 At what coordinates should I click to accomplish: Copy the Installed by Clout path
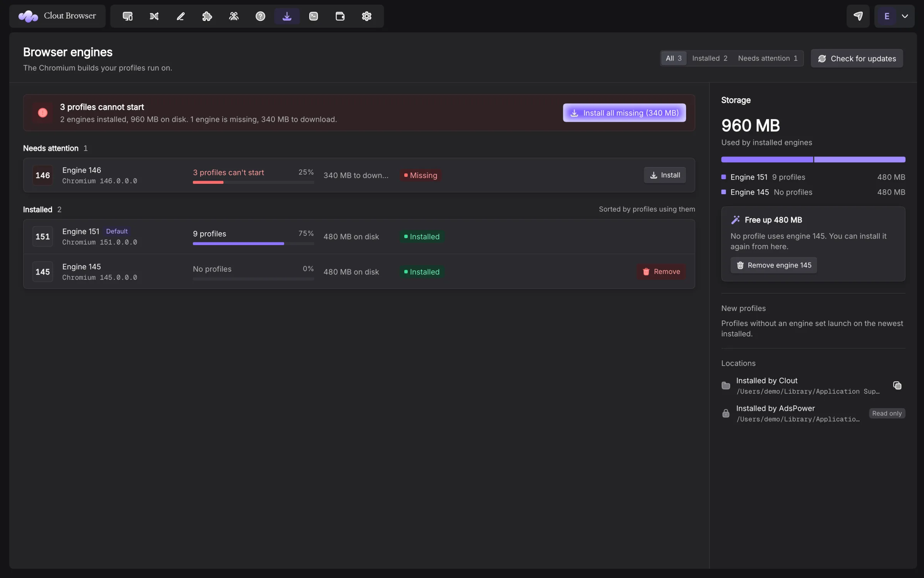[x=897, y=385]
